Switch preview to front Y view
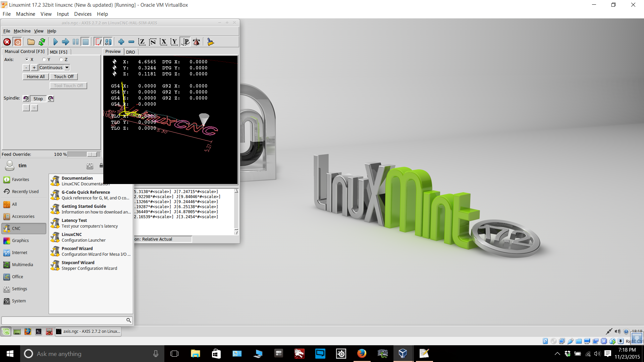Viewport: 644px width, 362px height. (x=174, y=42)
